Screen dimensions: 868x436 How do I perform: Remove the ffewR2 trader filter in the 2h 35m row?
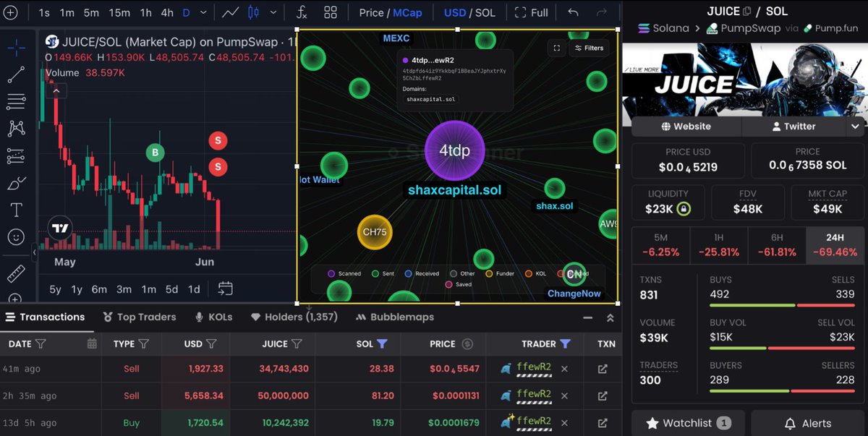click(x=565, y=396)
